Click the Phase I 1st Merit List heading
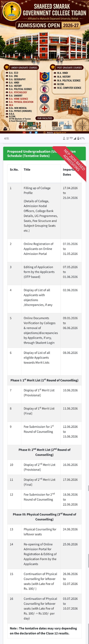This screenshot has width=89, height=644. 44,380
